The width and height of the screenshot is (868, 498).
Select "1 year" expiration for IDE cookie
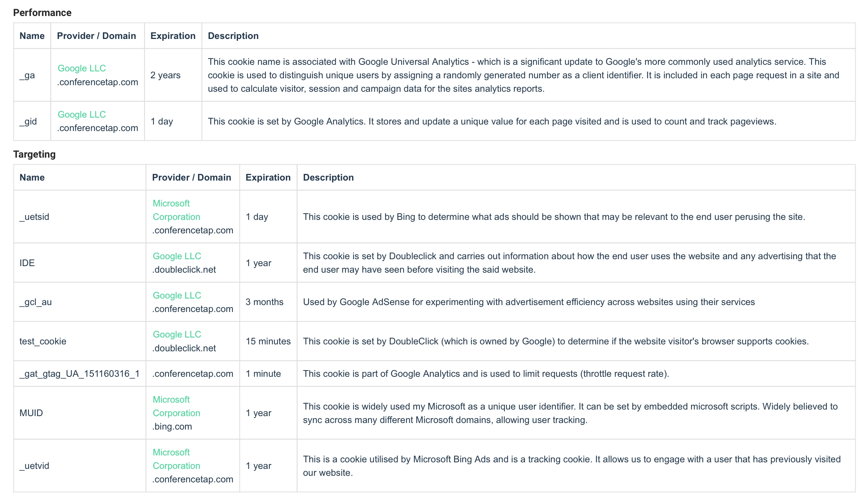258,263
